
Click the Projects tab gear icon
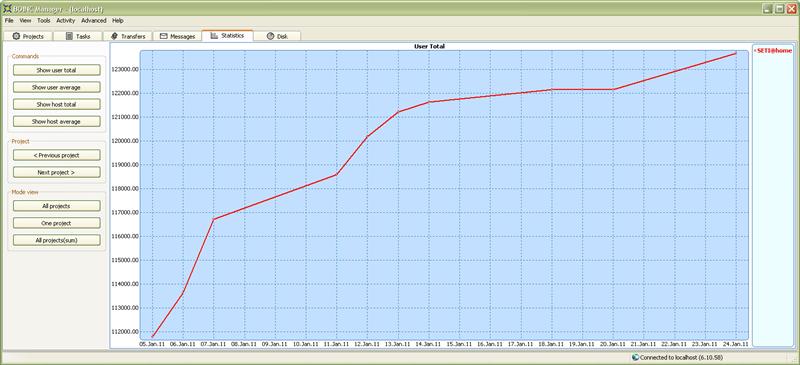[x=16, y=36]
